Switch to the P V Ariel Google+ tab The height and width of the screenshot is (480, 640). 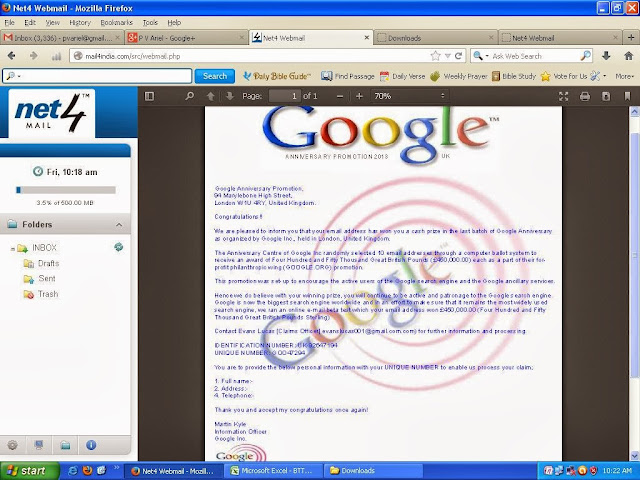[186, 38]
